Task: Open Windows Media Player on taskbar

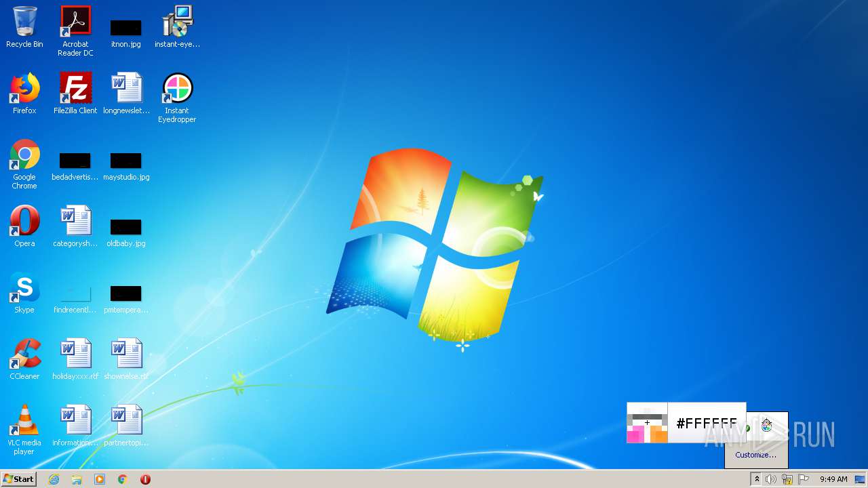Action: 100,479
